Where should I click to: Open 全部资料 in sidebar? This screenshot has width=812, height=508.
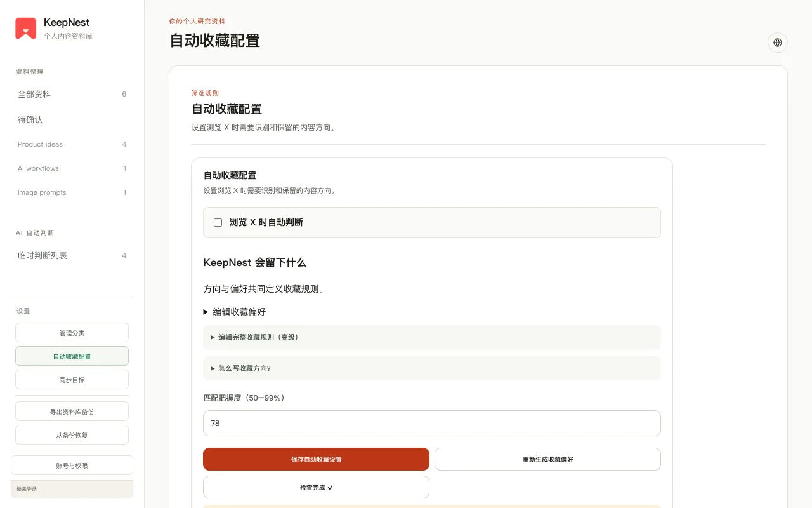click(72, 94)
